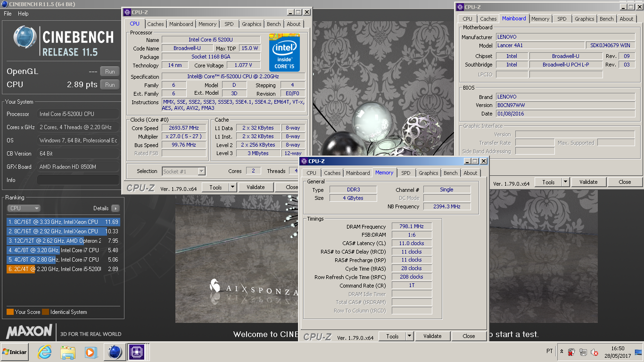Select ranking row 2C/4T Core i5-5200U
The image size is (644, 362).
pos(63,269)
